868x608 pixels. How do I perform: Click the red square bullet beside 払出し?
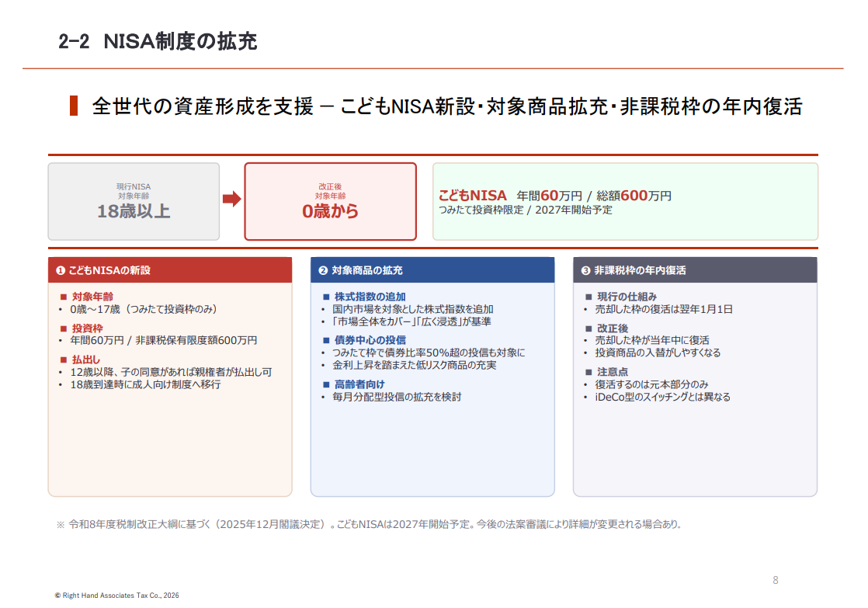coord(64,360)
